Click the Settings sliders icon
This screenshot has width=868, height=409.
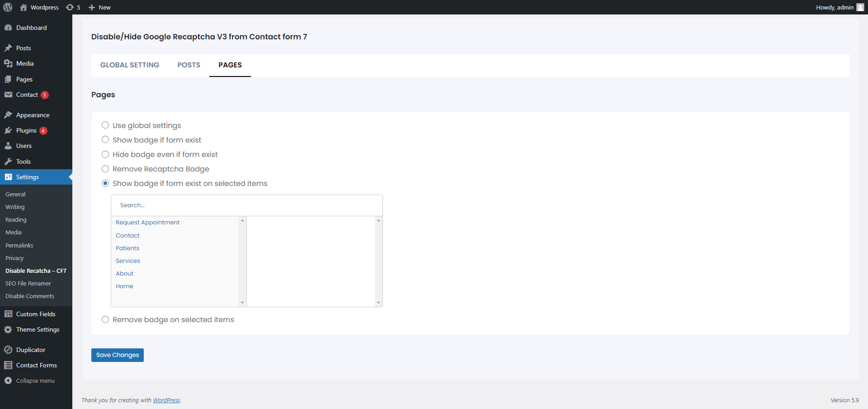pyautogui.click(x=8, y=177)
